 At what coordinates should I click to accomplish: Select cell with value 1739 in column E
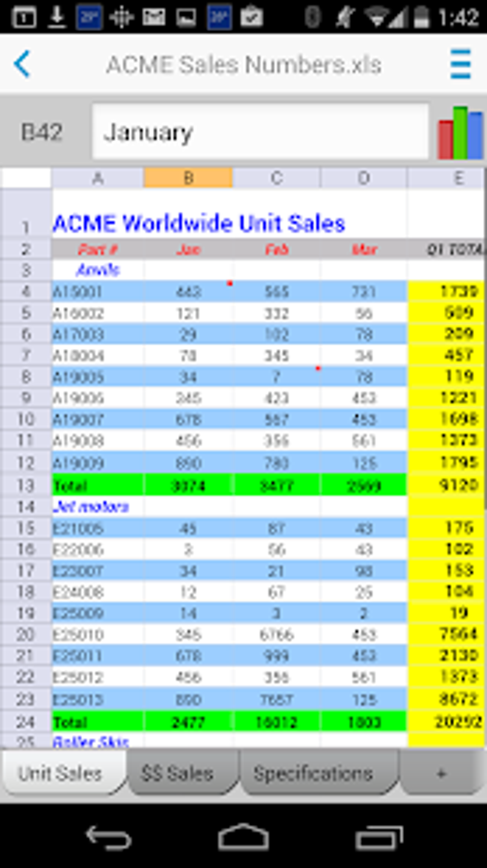(x=447, y=291)
